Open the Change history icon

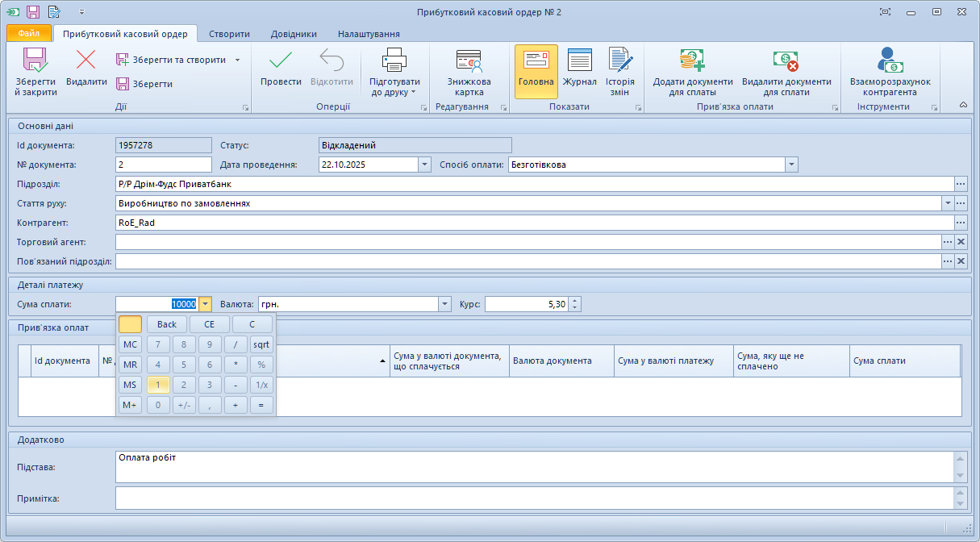point(620,61)
